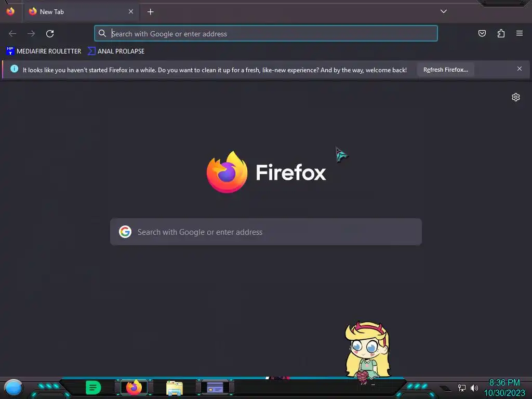
Task: Dismiss the welcome back notification bar
Action: tap(520, 69)
